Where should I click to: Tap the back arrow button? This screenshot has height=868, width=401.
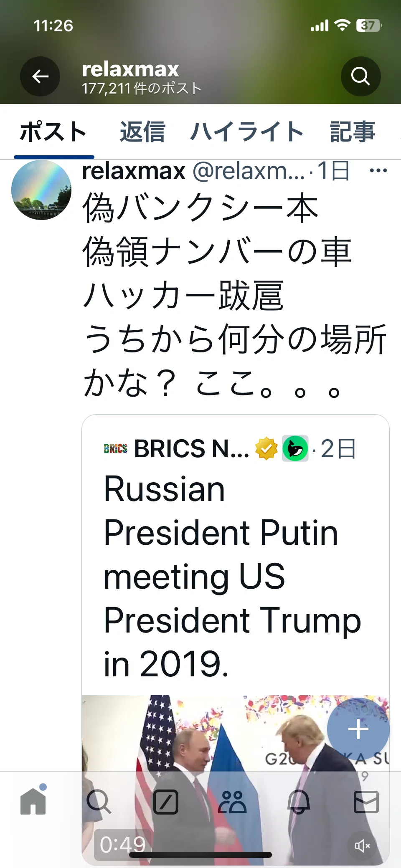[40, 76]
